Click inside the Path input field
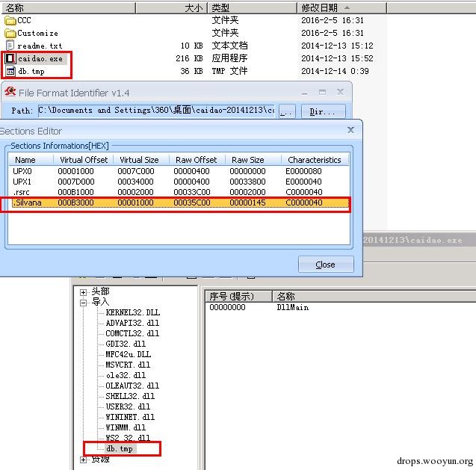 156,111
